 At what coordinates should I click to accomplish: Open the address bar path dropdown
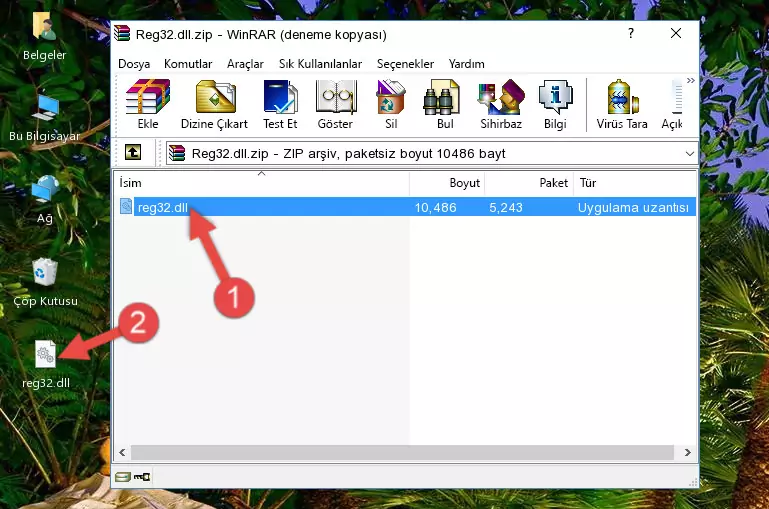pos(690,153)
